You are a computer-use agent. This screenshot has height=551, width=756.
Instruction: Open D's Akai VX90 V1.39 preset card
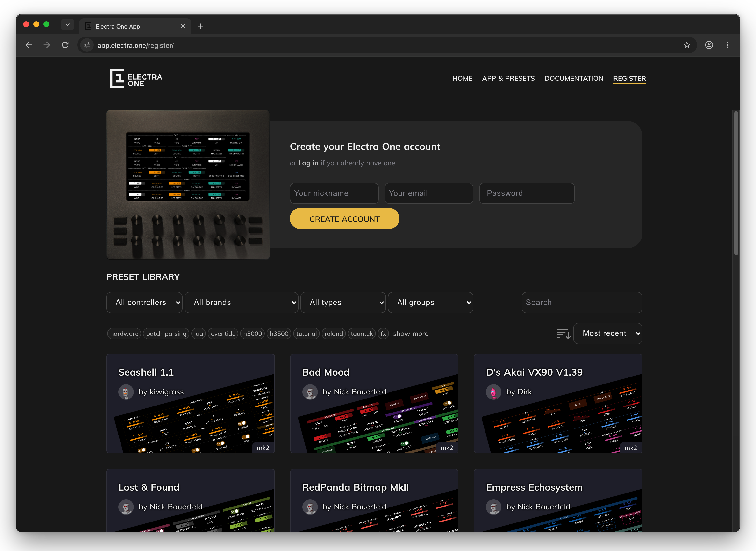click(x=558, y=404)
